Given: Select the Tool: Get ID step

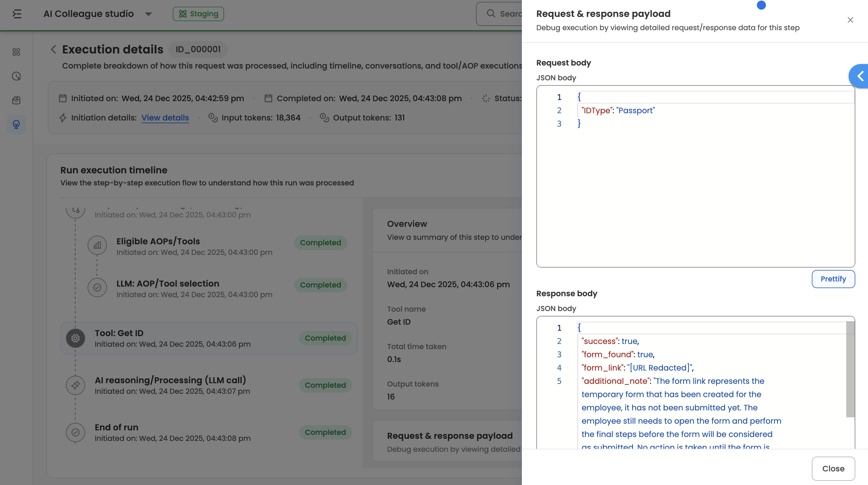Looking at the screenshot, I should pyautogui.click(x=209, y=338).
